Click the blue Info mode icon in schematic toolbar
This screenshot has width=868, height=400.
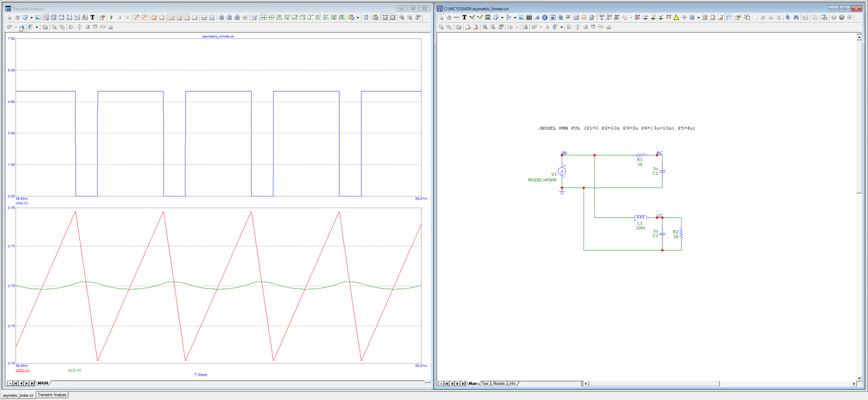click(545, 18)
